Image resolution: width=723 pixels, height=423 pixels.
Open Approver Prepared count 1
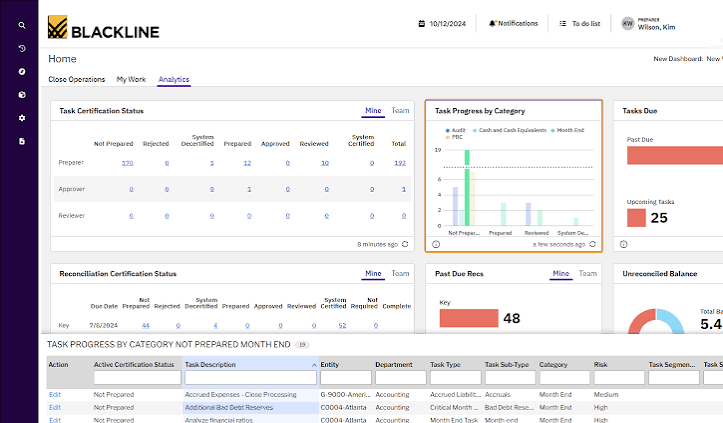tap(249, 189)
